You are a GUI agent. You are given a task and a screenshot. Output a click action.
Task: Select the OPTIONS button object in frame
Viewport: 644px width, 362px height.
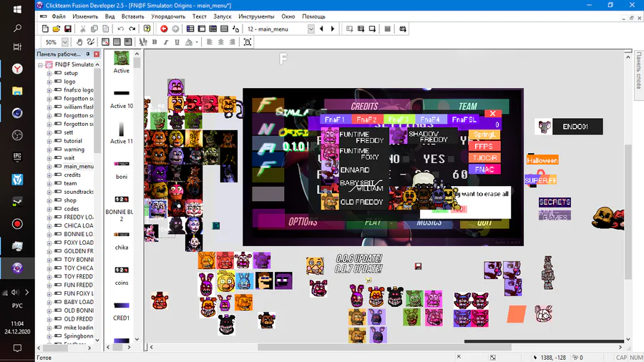[x=303, y=222]
